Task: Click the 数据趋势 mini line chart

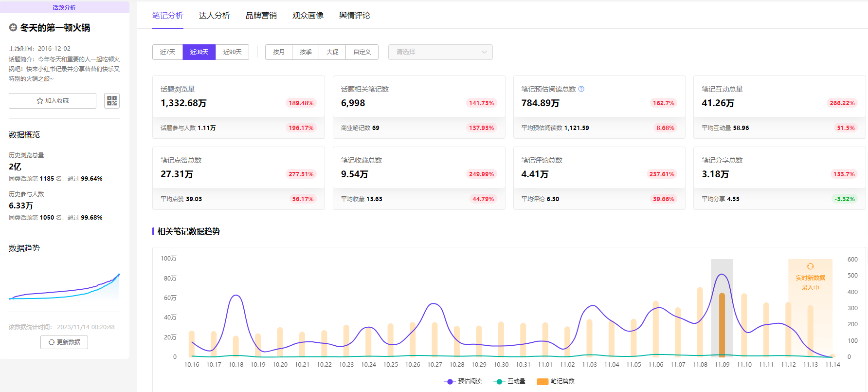Action: point(64,286)
